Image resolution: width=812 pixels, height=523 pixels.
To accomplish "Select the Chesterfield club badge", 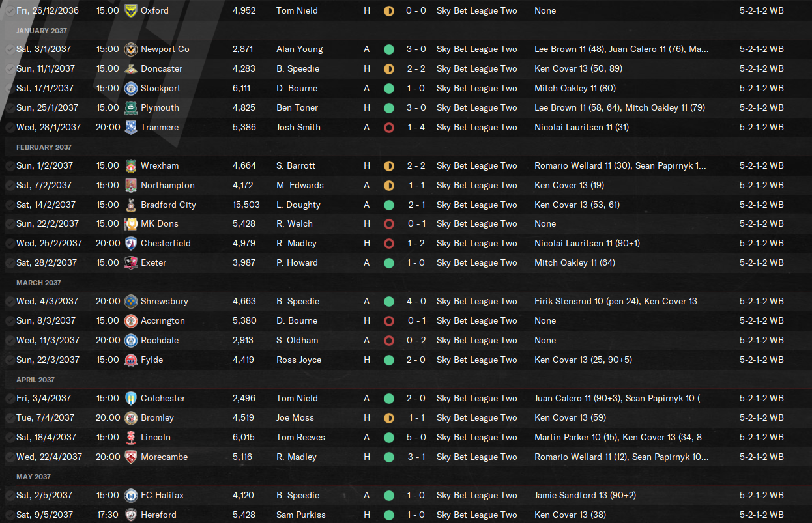I will tap(131, 244).
